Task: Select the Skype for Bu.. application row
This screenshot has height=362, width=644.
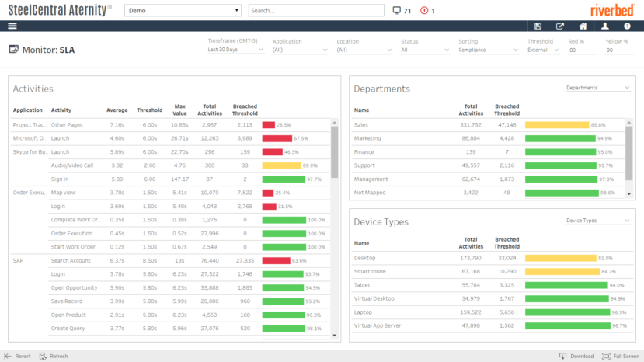Action: 30,152
